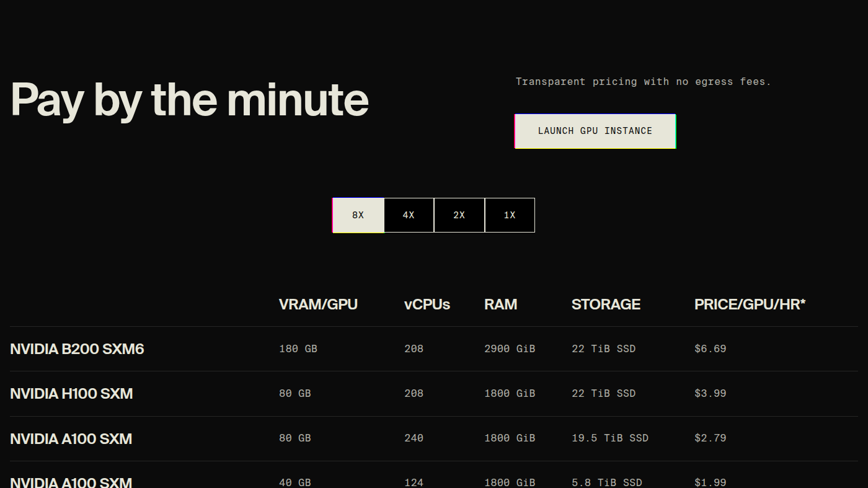
Task: Click the vCPUs column header
Action: click(x=427, y=304)
